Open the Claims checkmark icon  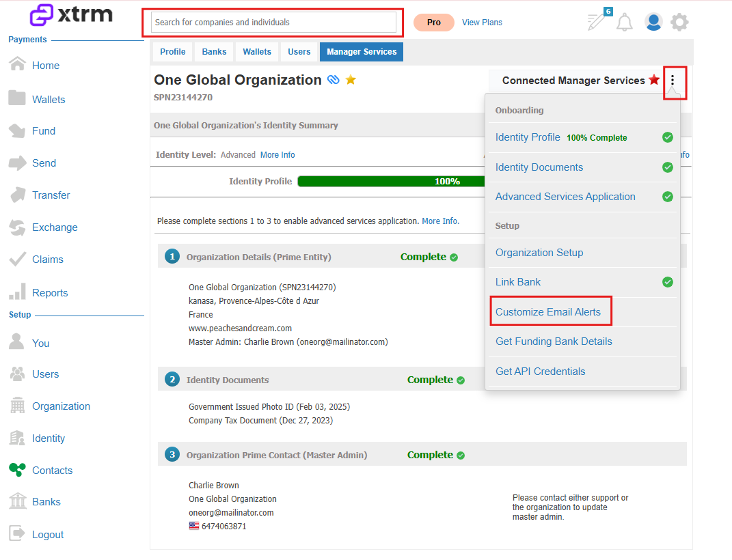pyautogui.click(x=17, y=259)
